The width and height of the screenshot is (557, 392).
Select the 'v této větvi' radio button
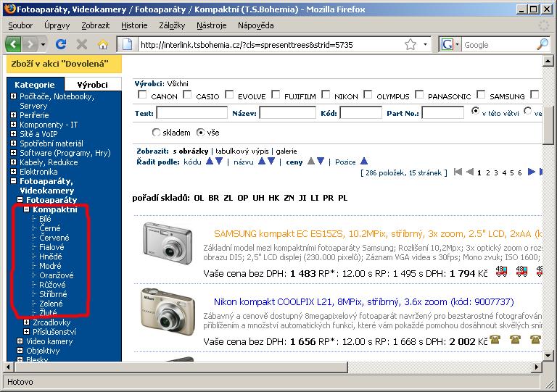[x=475, y=111]
